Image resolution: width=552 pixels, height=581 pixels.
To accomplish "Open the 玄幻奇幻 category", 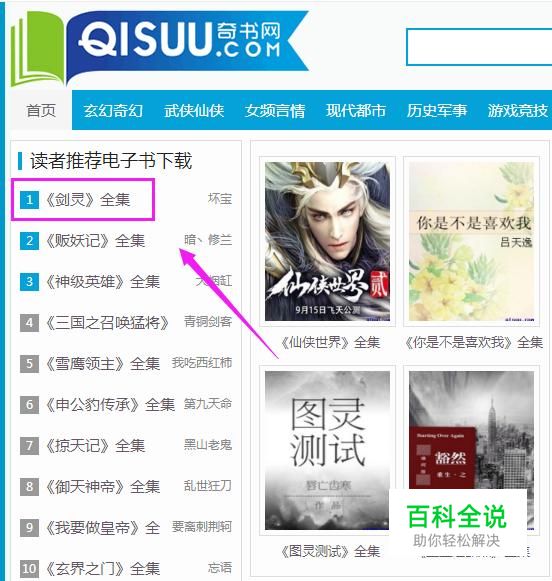I will click(x=113, y=110).
